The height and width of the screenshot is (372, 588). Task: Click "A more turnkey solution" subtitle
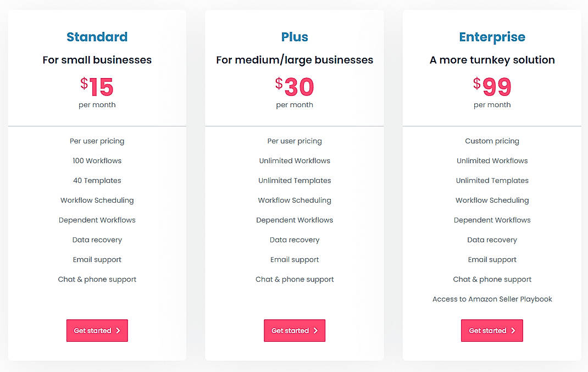click(492, 60)
